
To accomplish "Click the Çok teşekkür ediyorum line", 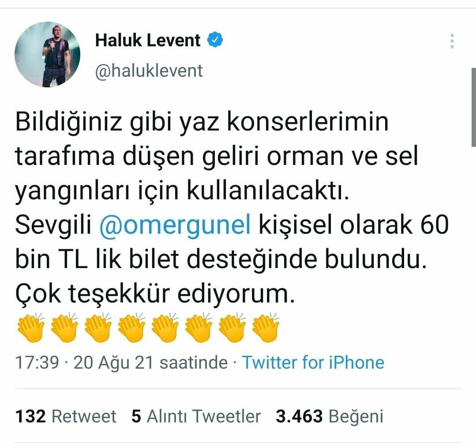I will [x=155, y=294].
